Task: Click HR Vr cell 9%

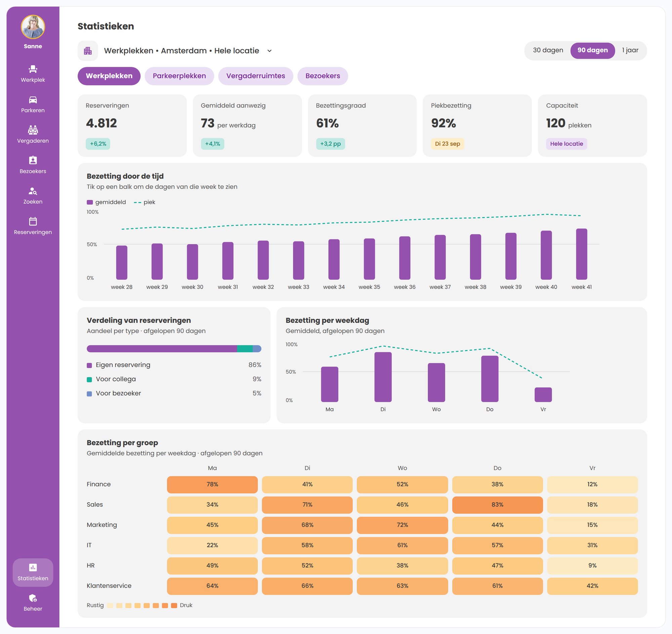Action: click(592, 566)
